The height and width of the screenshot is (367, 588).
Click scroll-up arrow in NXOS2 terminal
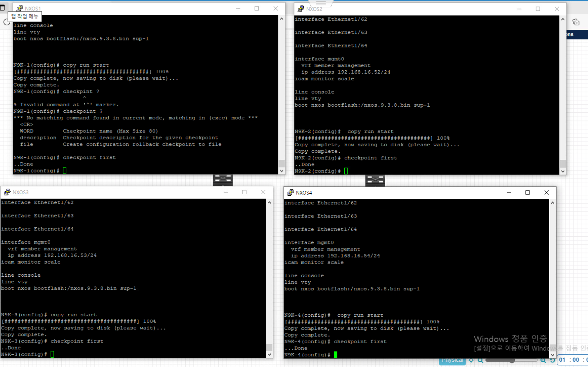coord(563,19)
